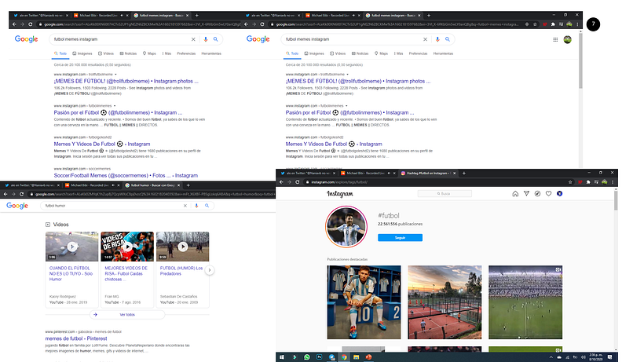The width and height of the screenshot is (644, 362).
Task: Show hidden system tray icons
Action: 551,357
